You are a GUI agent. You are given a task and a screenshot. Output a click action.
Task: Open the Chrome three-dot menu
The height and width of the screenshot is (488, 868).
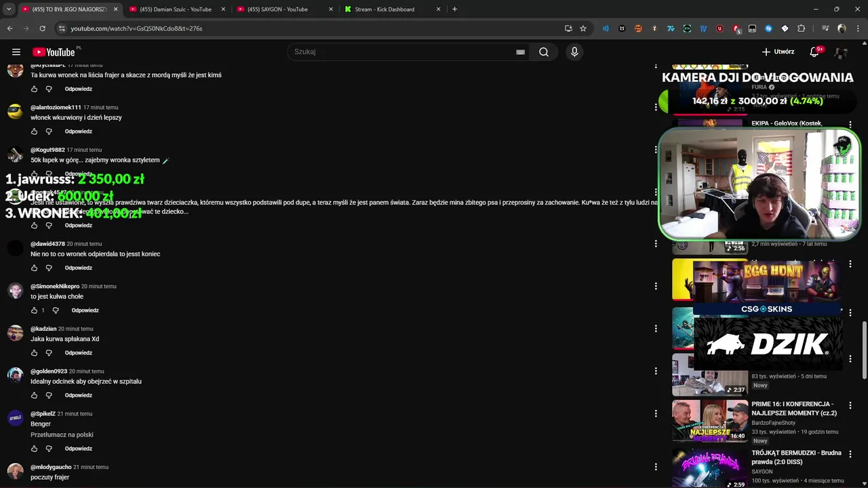click(856, 28)
